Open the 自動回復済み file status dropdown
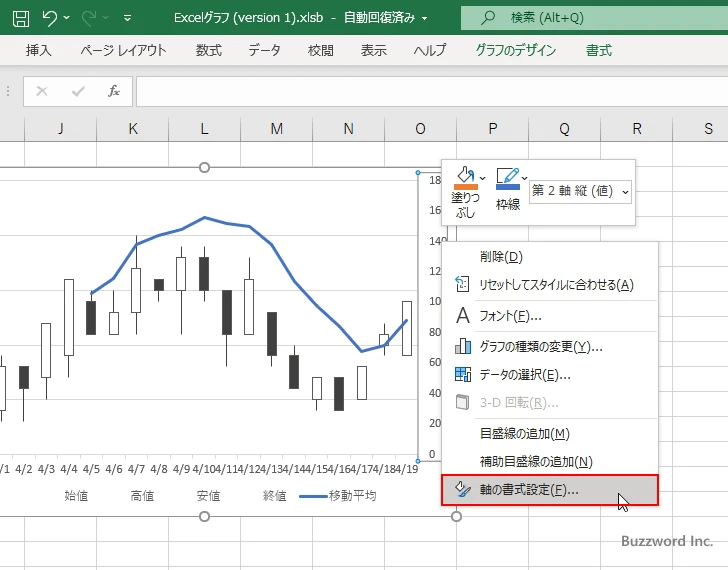Screen dimensions: 728x570 point(424,19)
